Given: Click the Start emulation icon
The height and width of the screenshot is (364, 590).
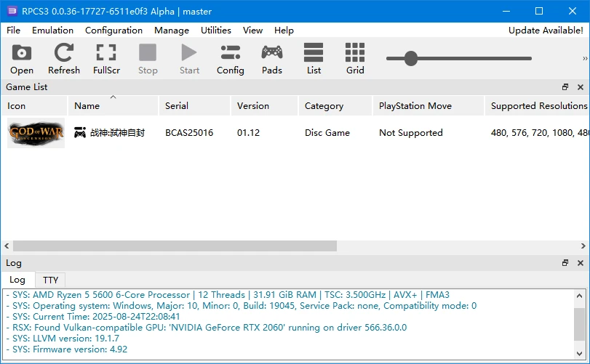Looking at the screenshot, I should [x=189, y=59].
